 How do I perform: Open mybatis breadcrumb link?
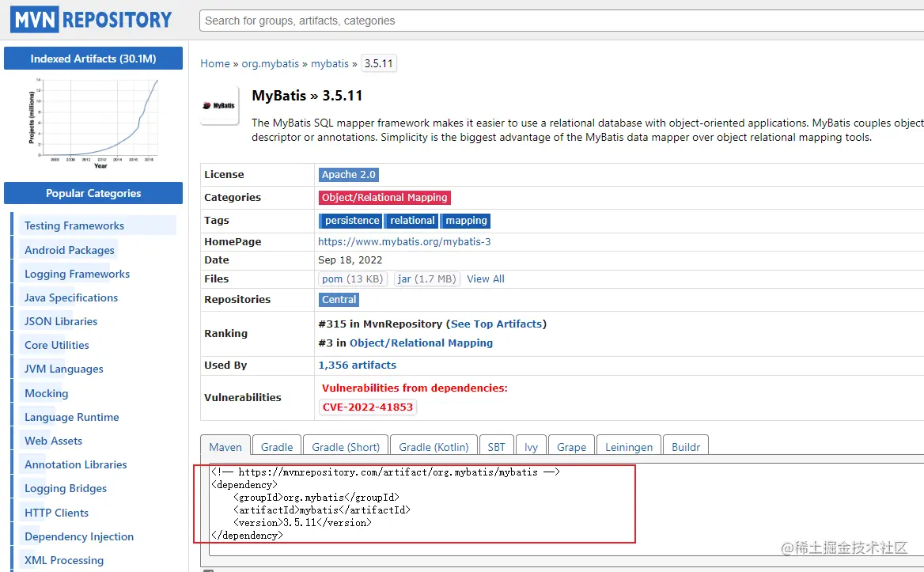330,63
